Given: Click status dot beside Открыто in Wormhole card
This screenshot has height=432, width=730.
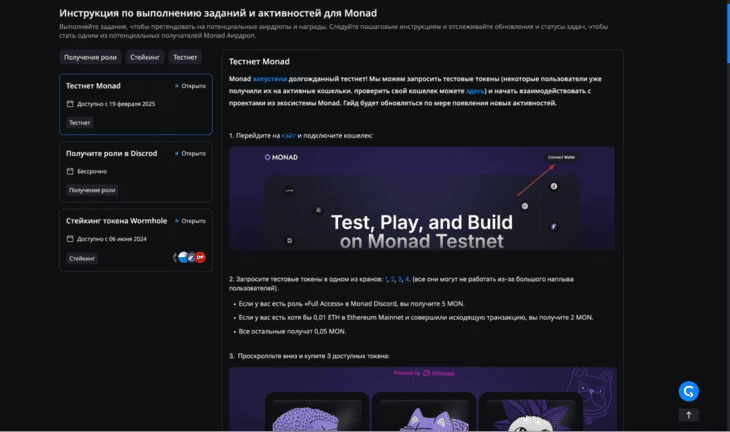Looking at the screenshot, I should (176, 221).
